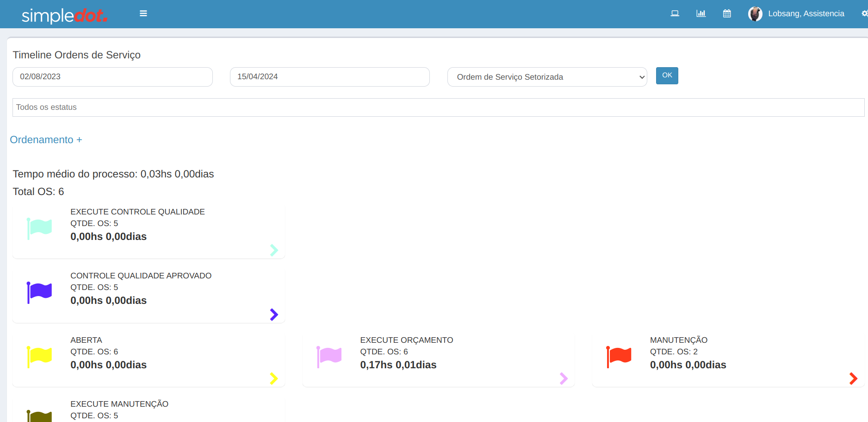Select the EXECUTE CONTROLE QUALIDADE title
The width and height of the screenshot is (868, 422).
click(137, 212)
